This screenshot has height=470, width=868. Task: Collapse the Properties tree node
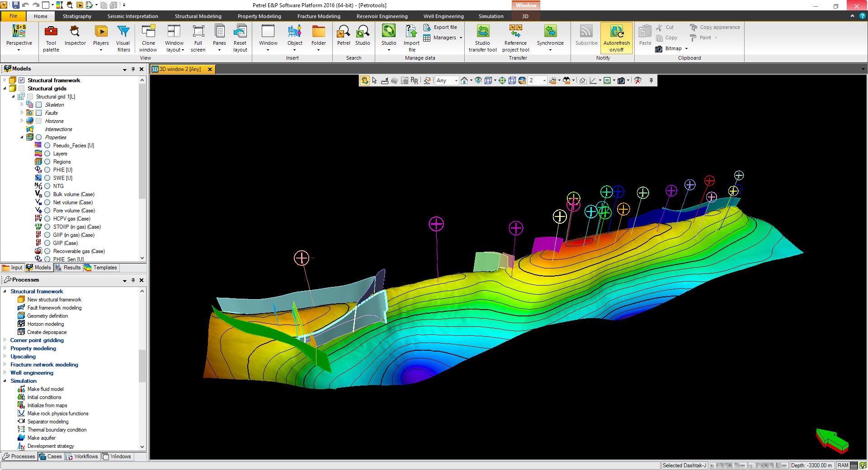click(22, 137)
